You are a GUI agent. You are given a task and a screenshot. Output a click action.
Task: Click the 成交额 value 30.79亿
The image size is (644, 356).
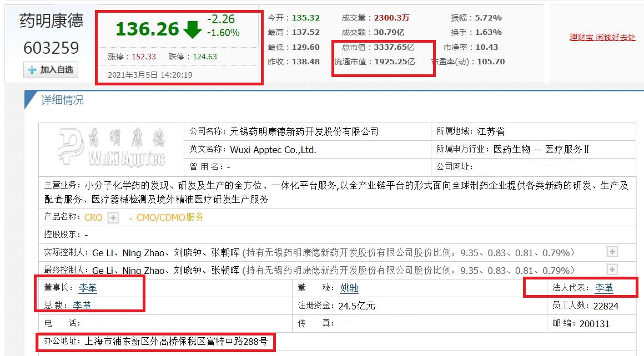389,32
